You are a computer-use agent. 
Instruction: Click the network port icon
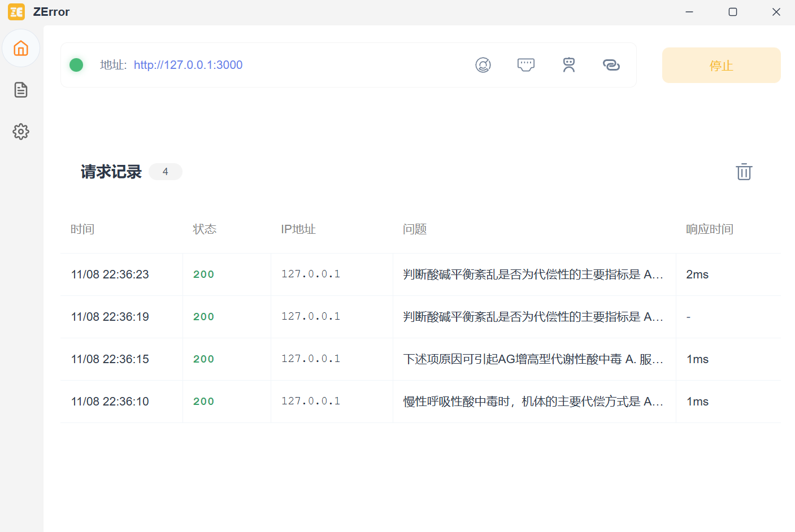pos(526,65)
